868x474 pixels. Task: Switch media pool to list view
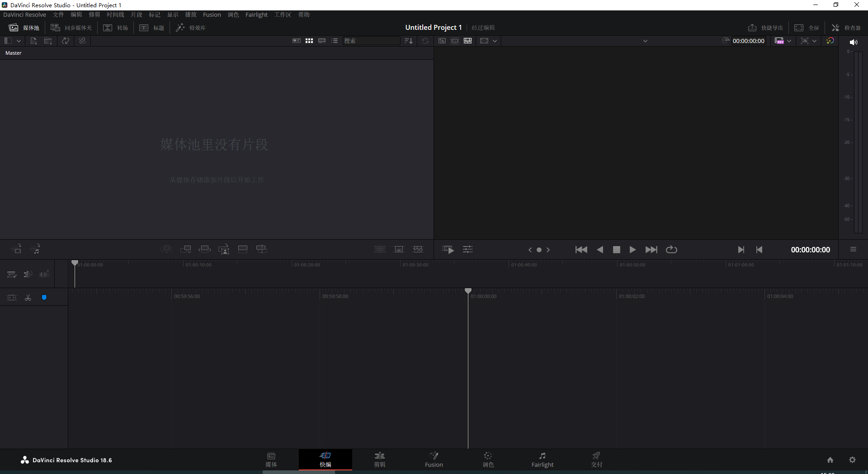click(x=335, y=41)
